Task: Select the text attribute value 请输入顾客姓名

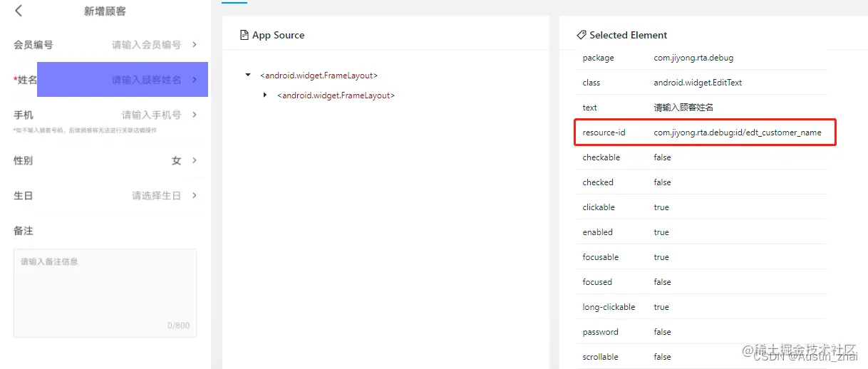Action: pos(683,108)
